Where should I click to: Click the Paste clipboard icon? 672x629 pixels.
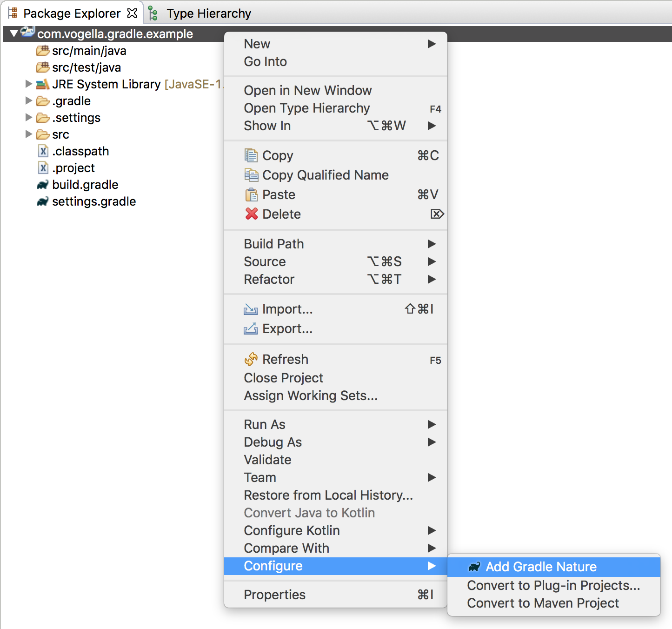pos(251,194)
